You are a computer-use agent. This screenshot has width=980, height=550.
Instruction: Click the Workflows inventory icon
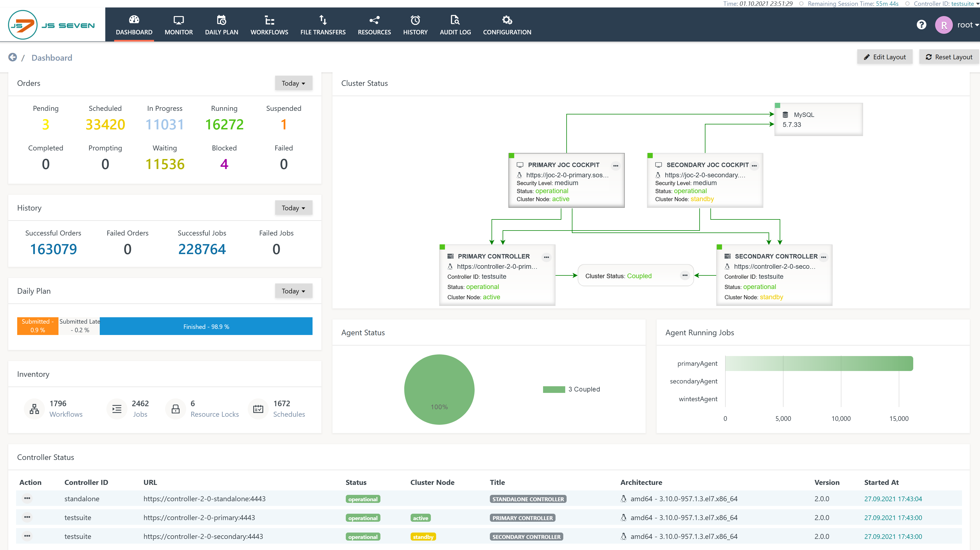[34, 409]
